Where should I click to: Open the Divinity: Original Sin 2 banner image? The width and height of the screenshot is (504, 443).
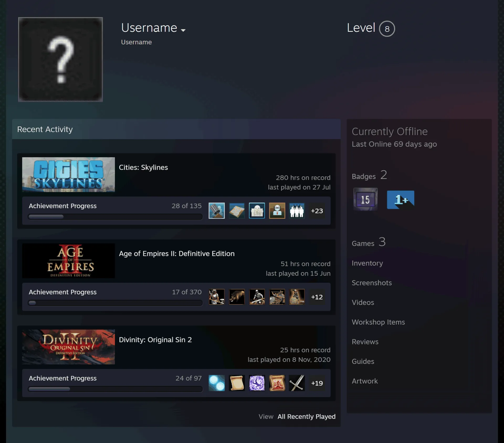69,347
